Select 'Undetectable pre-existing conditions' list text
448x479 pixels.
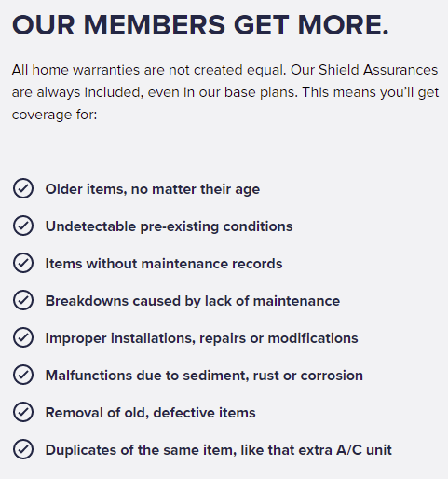point(169,226)
